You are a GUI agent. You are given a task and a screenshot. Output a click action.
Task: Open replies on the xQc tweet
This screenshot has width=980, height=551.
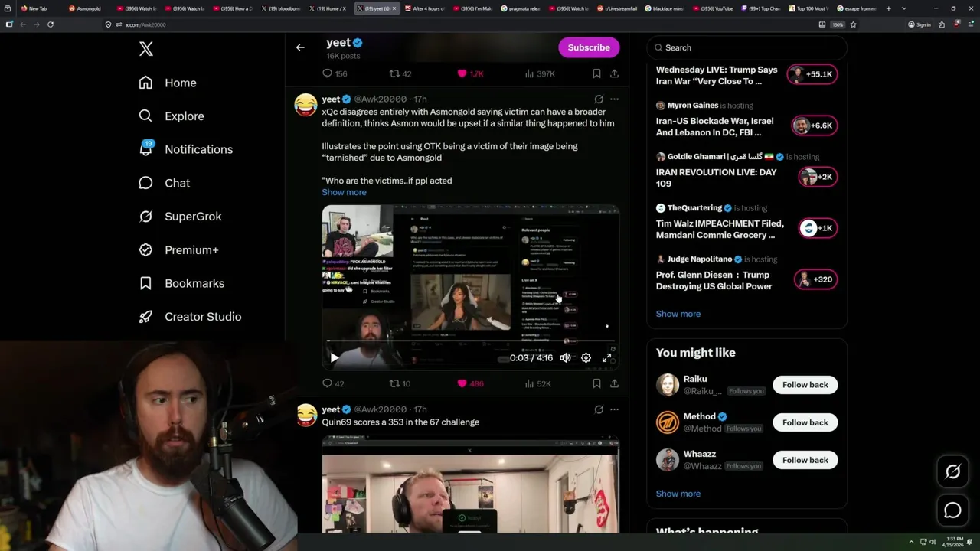(x=333, y=383)
